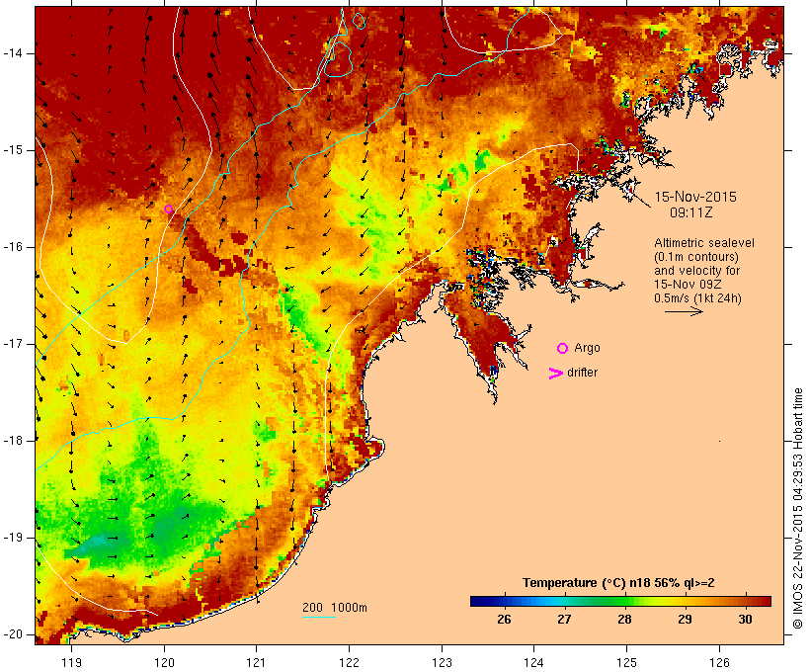This screenshot has width=810, height=672.
Task: Click the colorbar value '29'
Action: click(685, 620)
